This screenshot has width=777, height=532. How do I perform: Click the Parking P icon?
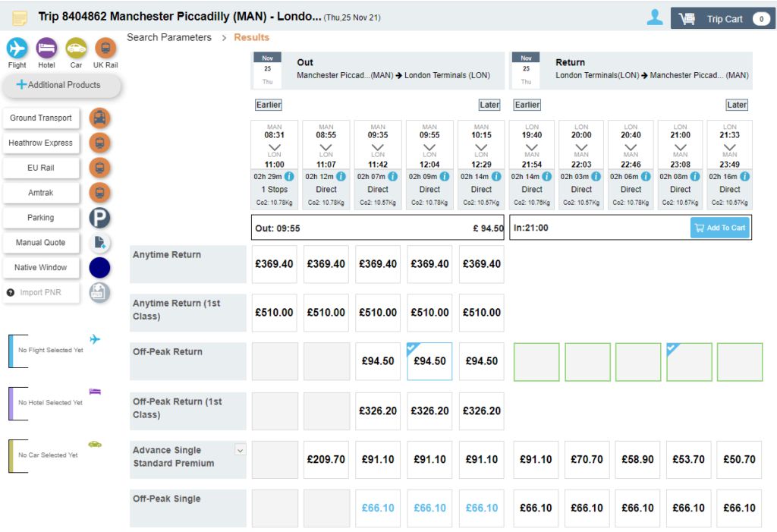point(99,218)
